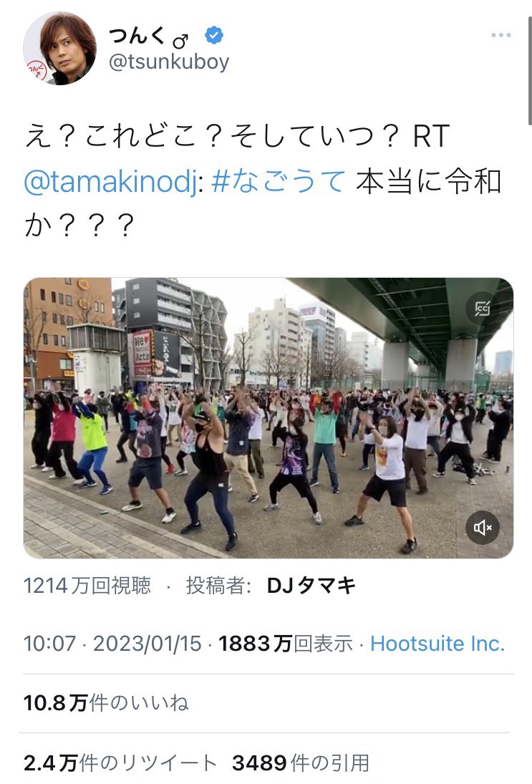Viewport: 532px width, 784px height.
Task: Click the 1883万回表示 view count
Action: pyautogui.click(x=286, y=644)
